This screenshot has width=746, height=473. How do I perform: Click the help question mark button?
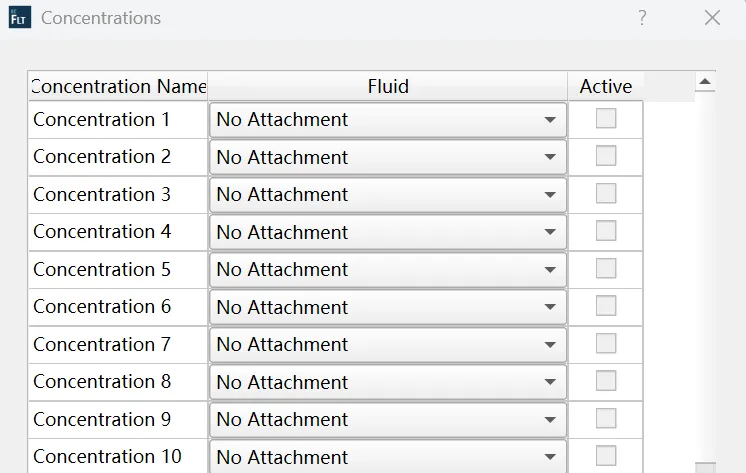tap(642, 18)
